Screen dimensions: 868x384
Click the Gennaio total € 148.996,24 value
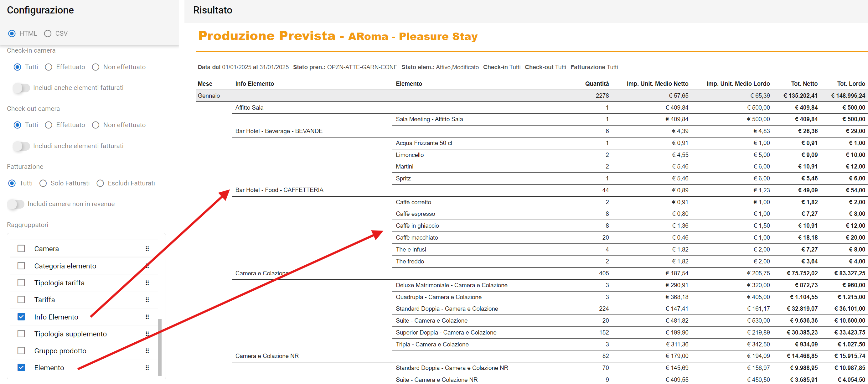coord(848,96)
